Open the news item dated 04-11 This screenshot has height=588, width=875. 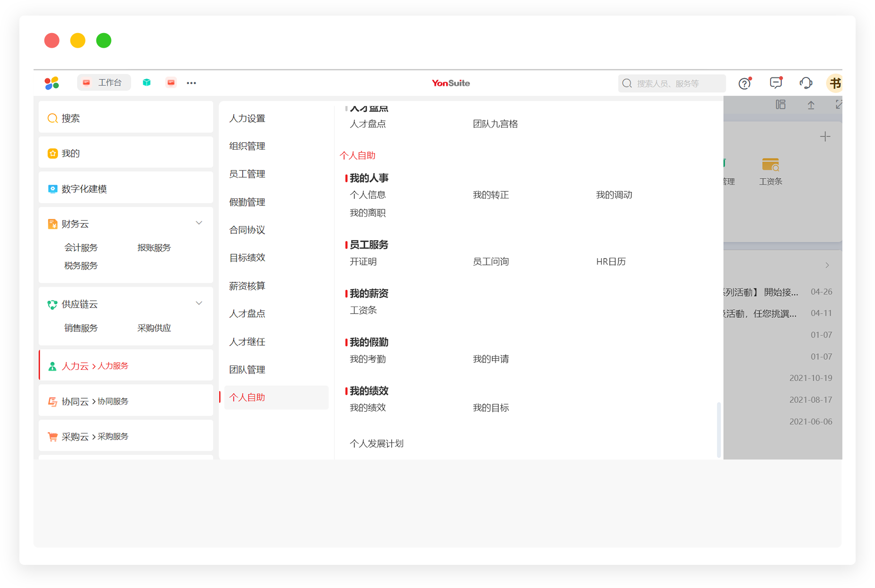click(778, 314)
